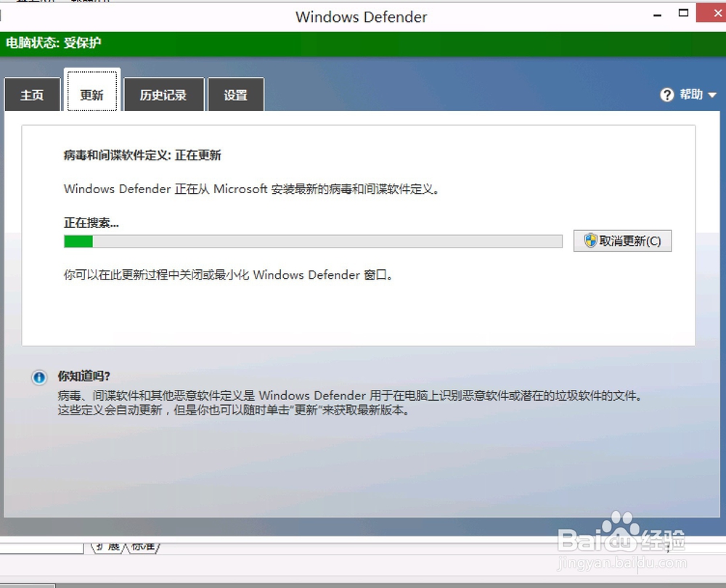726x588 pixels.
Task: Click the green update progress bar
Action: click(313, 241)
